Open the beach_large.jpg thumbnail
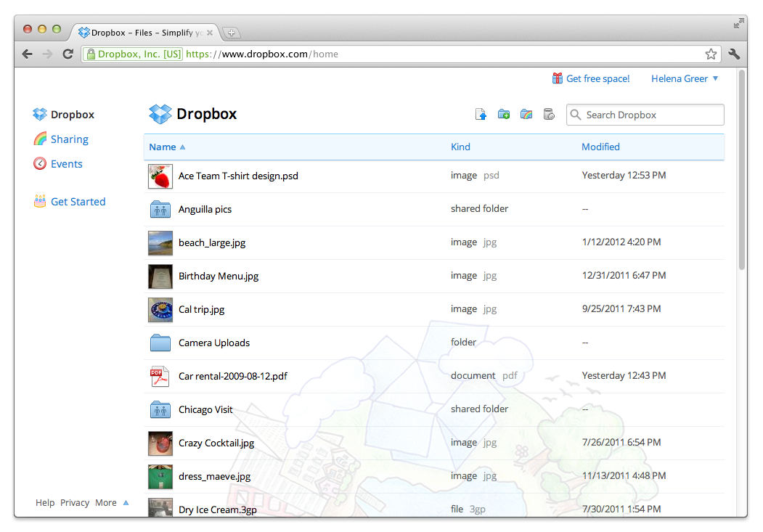The image size is (763, 532). (160, 243)
